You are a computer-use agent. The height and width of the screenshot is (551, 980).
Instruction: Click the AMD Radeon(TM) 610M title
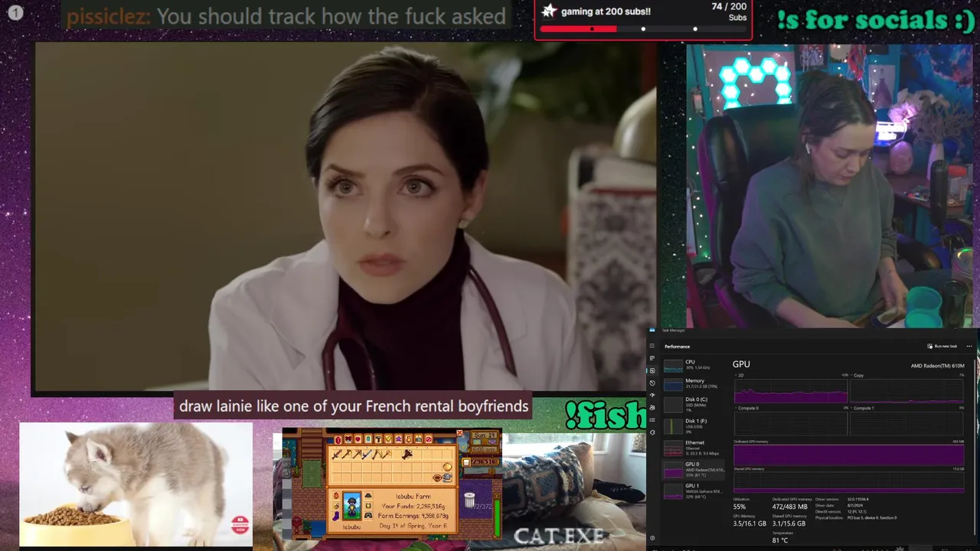pos(938,366)
